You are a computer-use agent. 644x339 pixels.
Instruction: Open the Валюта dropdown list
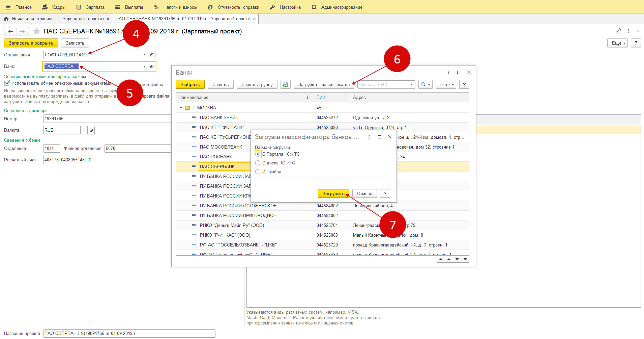84,130
